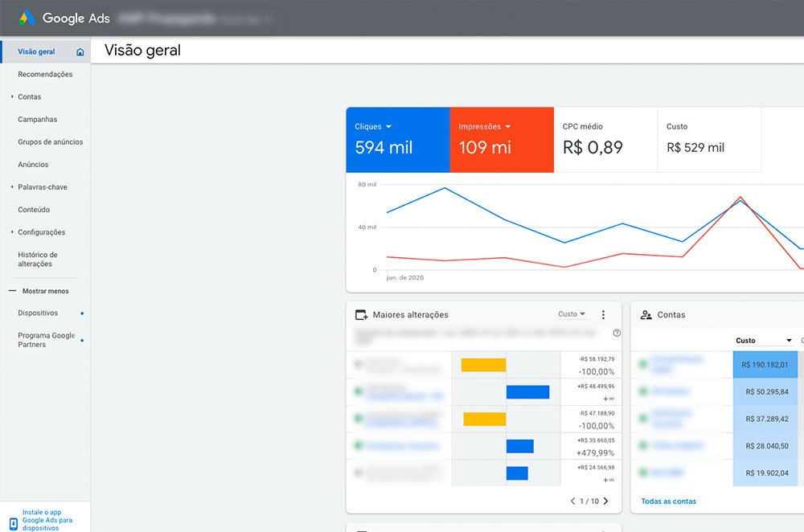Go to previous page of Maiores alterações
804x532 pixels.
pyautogui.click(x=572, y=501)
